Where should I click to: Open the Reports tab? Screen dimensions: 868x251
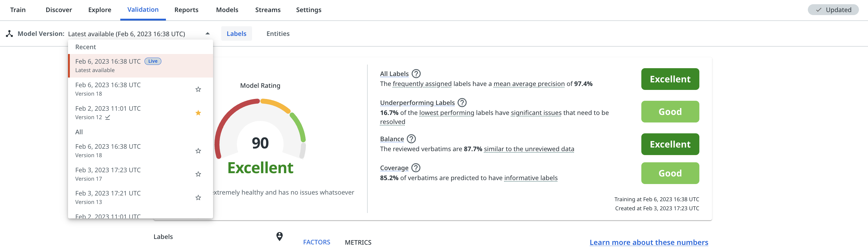point(186,10)
